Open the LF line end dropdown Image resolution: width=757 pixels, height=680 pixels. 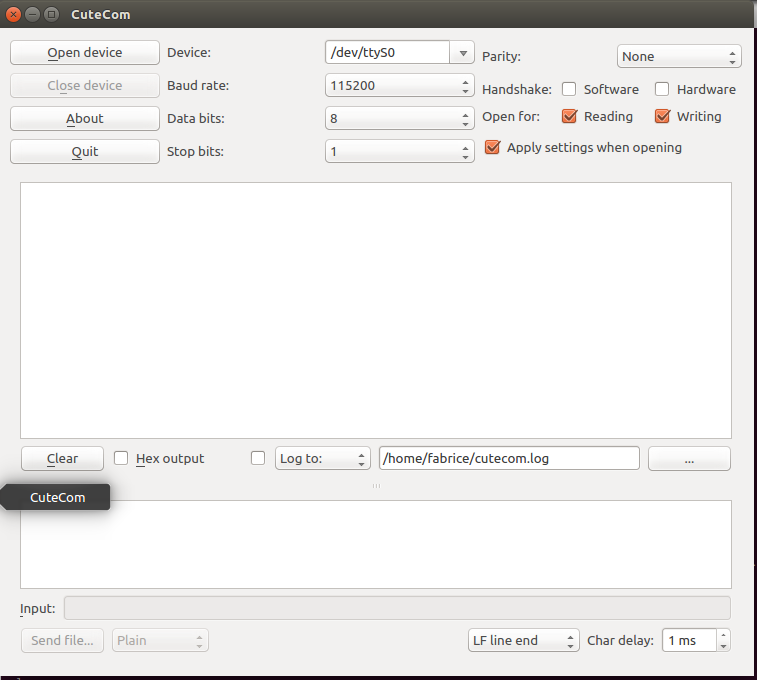(523, 641)
